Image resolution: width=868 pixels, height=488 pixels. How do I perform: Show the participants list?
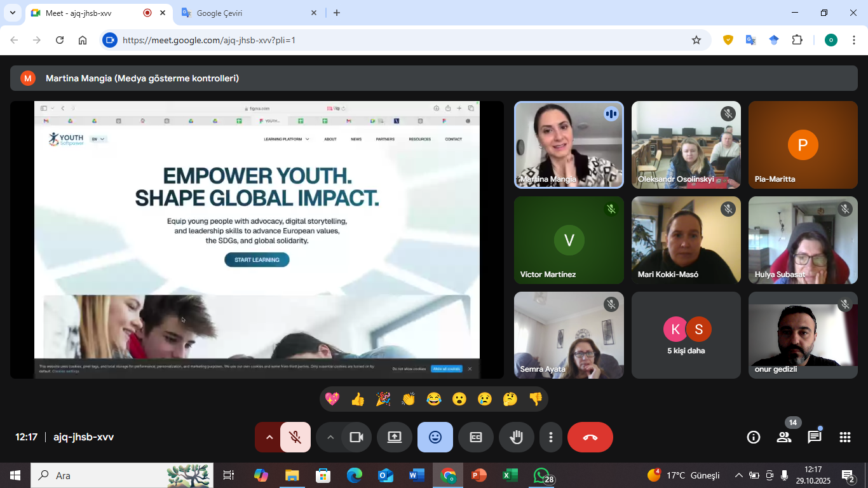(x=784, y=437)
